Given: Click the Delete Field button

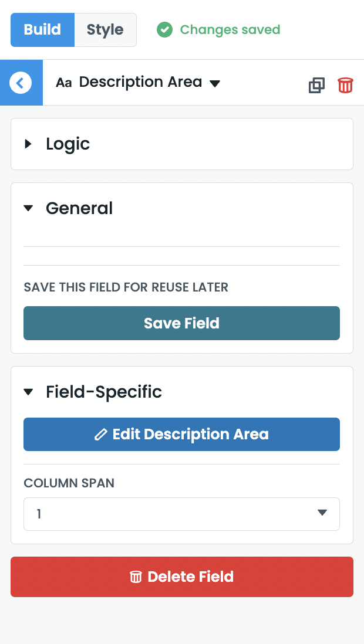Looking at the screenshot, I should 181,577.
